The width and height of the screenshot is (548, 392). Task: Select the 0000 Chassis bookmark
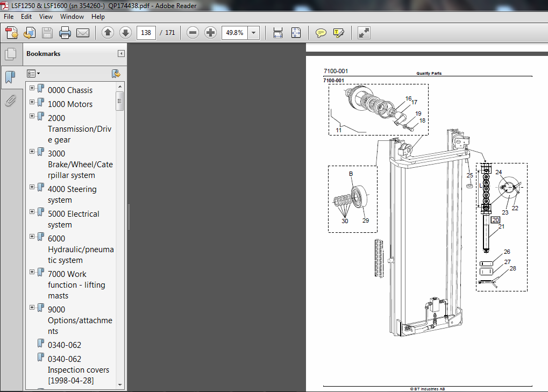click(70, 90)
